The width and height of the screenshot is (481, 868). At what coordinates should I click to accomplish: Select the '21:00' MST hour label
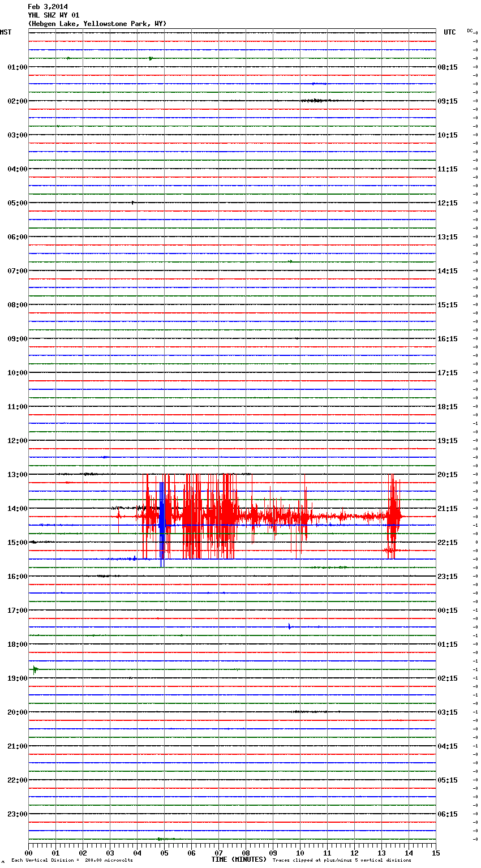click(18, 746)
